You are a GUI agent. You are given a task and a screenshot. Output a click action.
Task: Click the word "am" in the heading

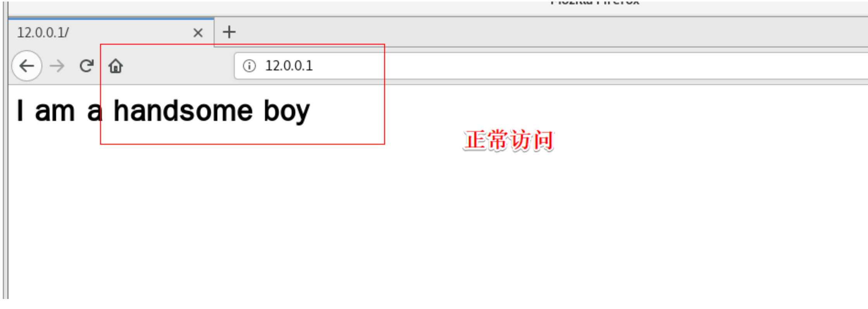click(55, 112)
